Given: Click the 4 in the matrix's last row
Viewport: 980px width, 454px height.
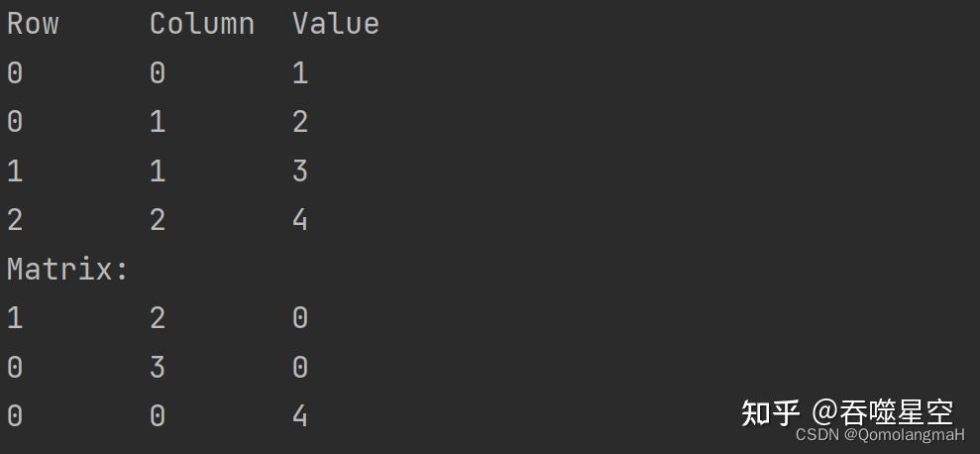Looking at the screenshot, I should coord(300,416).
